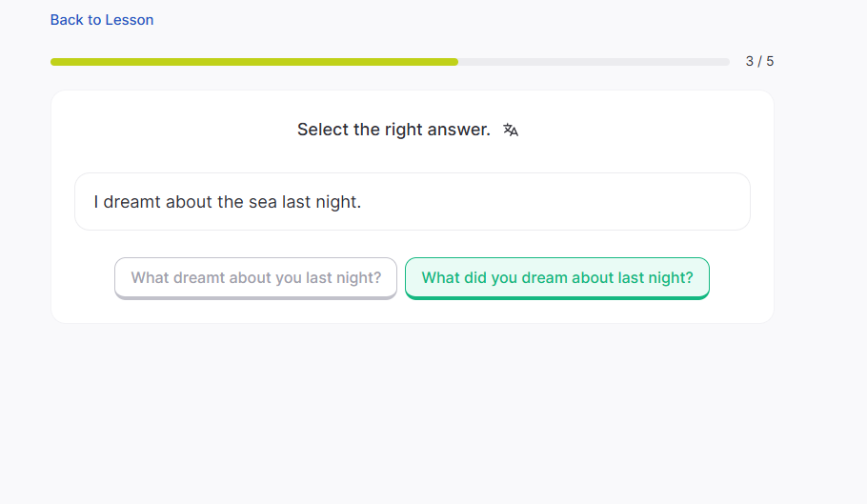Choose "What dreamt about you last night?"
867x504 pixels.
point(255,278)
